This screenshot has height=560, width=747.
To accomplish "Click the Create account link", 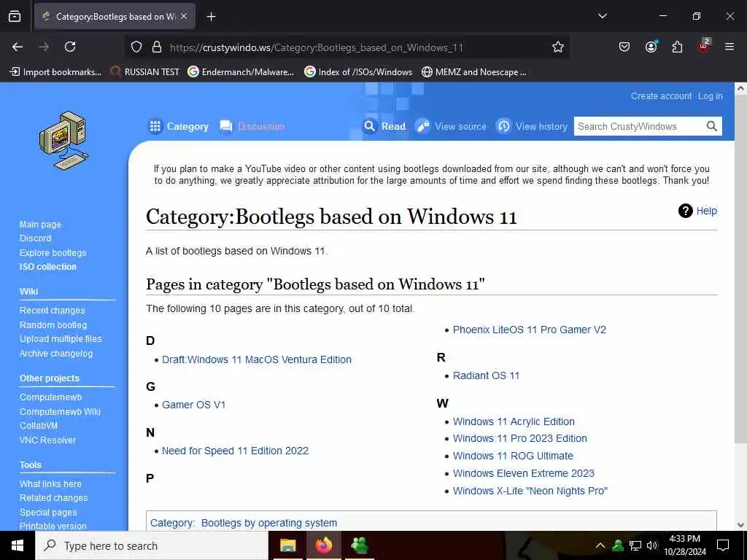I will coord(661,96).
